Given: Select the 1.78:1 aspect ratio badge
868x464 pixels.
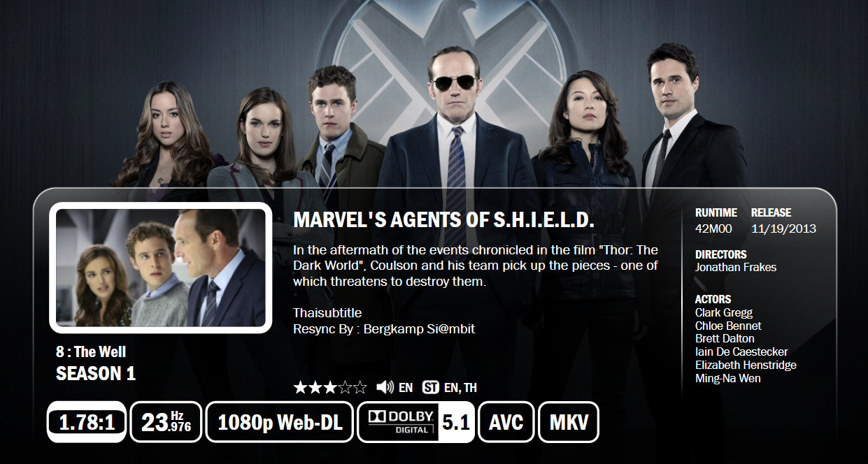Looking at the screenshot, I should 87,422.
